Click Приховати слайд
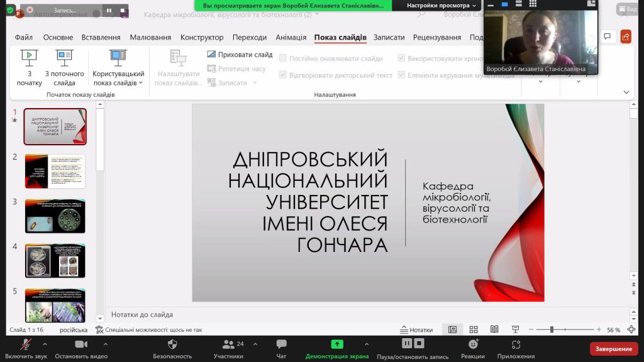This screenshot has width=644, height=362. [x=240, y=55]
